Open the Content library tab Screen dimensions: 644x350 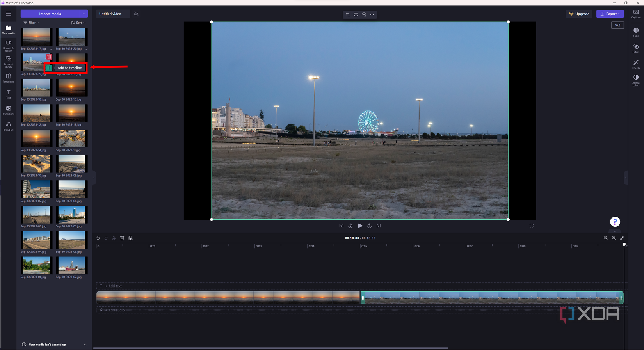(x=8, y=62)
